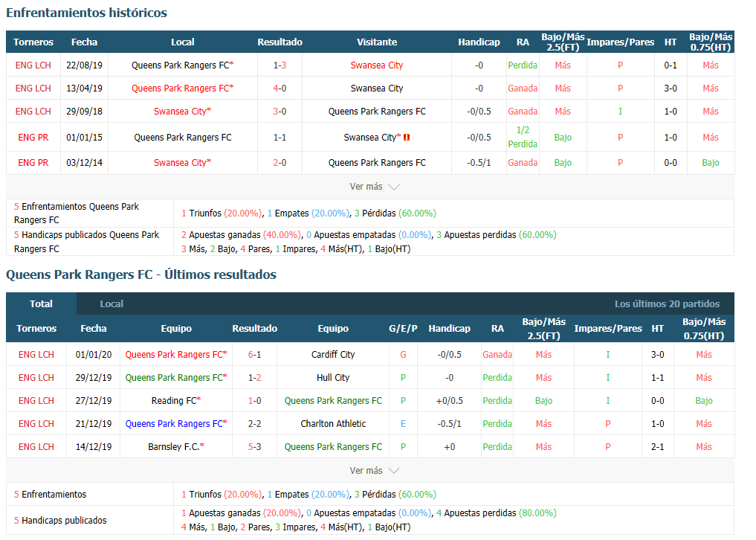
Task: Click Handicap header in historic table
Action: click(479, 42)
